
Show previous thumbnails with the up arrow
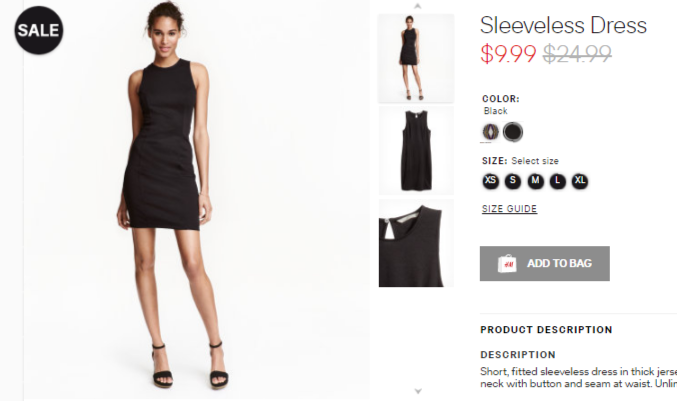coord(417,6)
